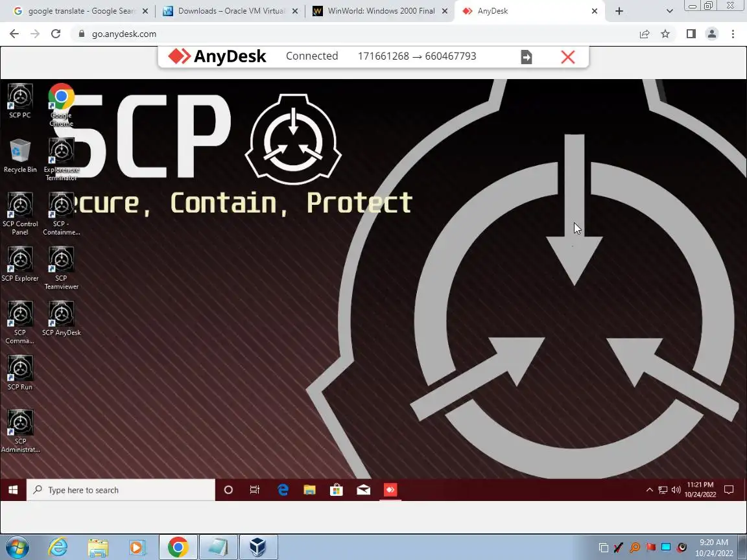Select the SCP Explorer desktop shortcut
Image resolution: width=747 pixels, height=560 pixels.
pyautogui.click(x=20, y=264)
